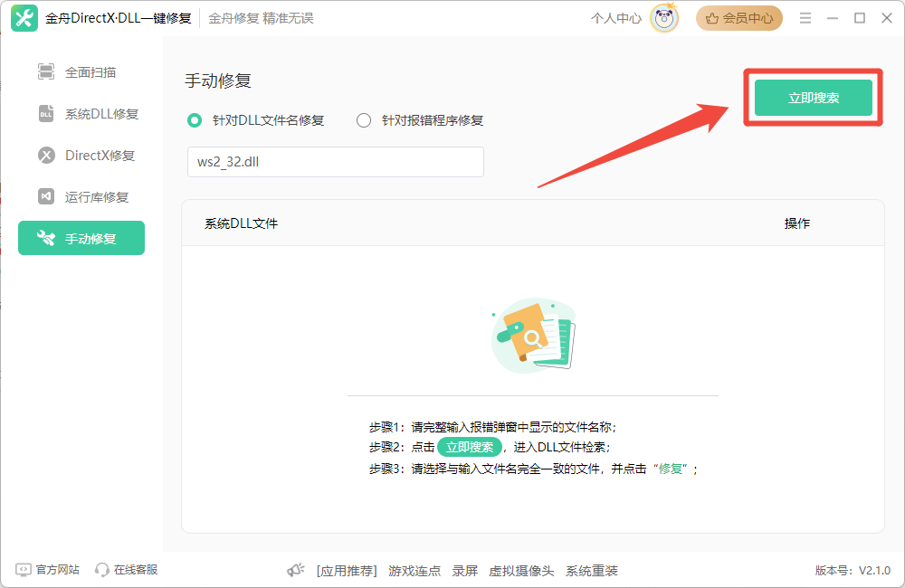
Task: Open the panda user avatar
Action: click(x=664, y=18)
